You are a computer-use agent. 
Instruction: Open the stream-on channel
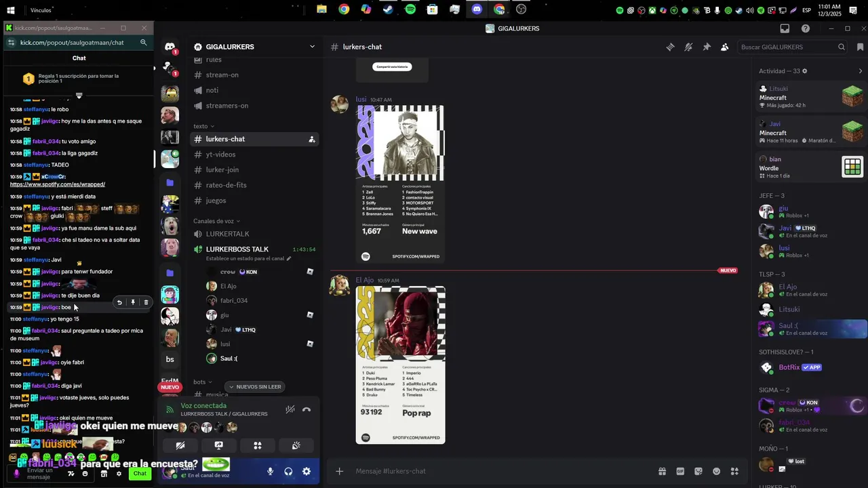tap(254, 75)
